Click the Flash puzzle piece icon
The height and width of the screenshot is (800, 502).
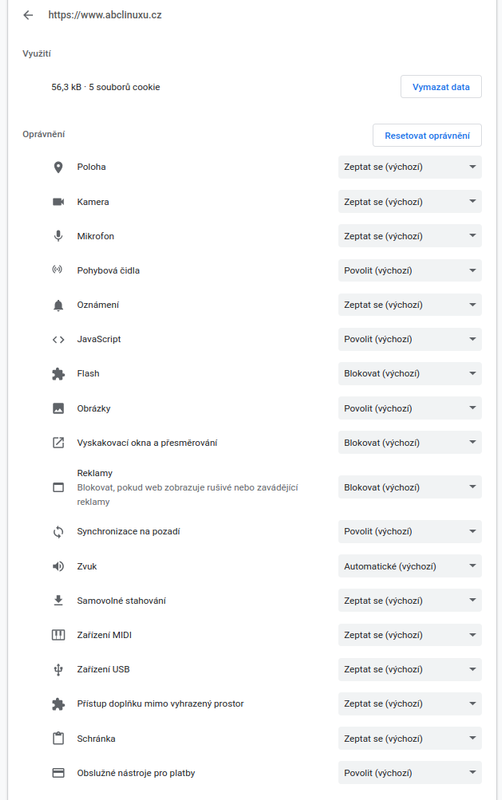pyautogui.click(x=58, y=374)
